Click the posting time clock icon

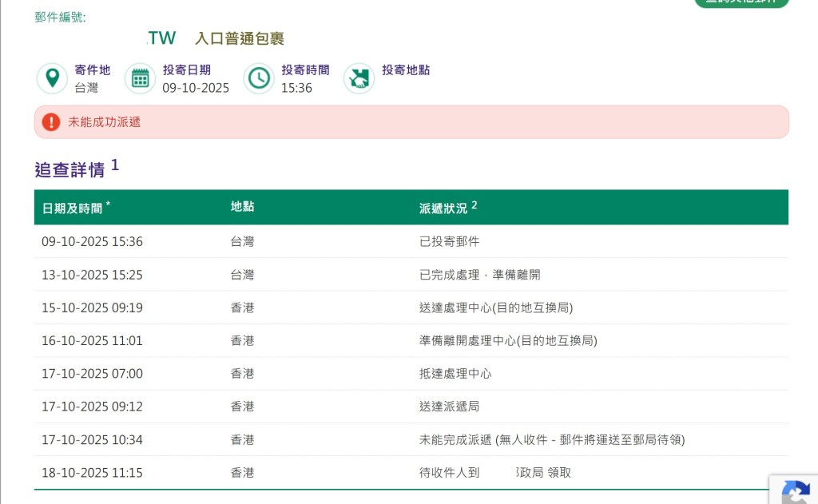pos(259,78)
